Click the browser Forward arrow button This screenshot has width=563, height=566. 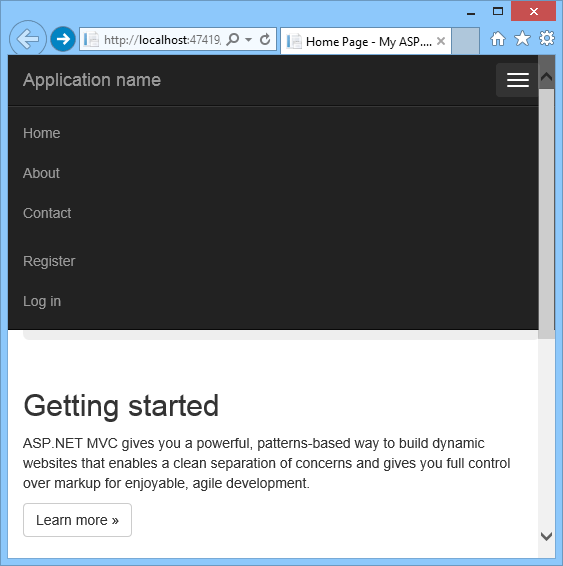tap(63, 39)
